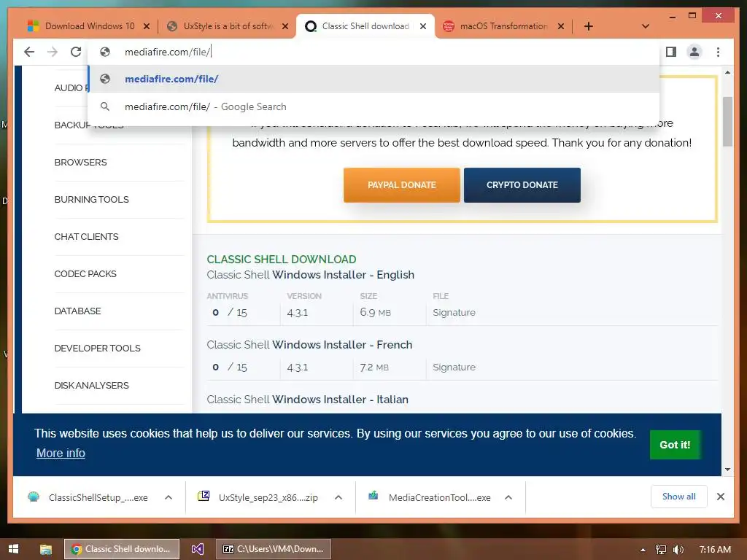Open the BURNING TOOLS category

click(91, 200)
